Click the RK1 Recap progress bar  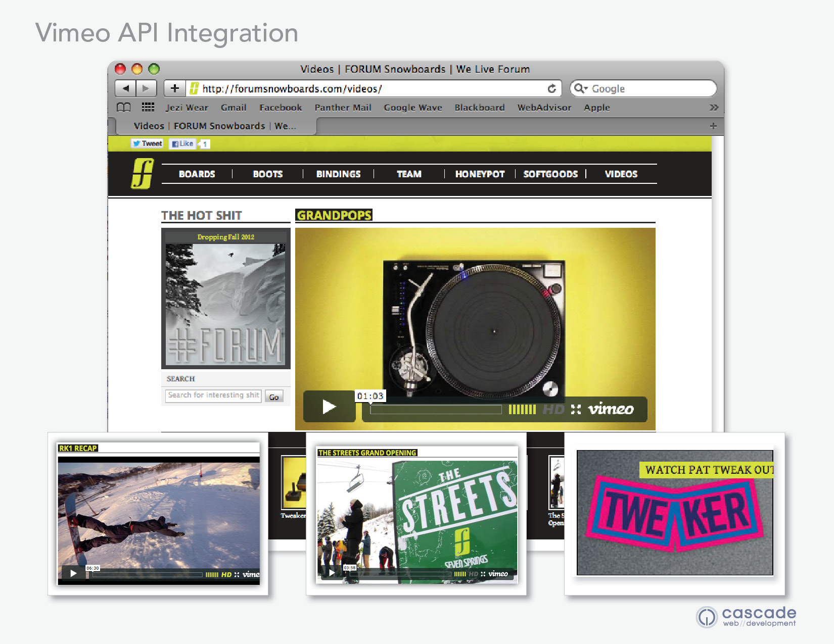click(148, 575)
